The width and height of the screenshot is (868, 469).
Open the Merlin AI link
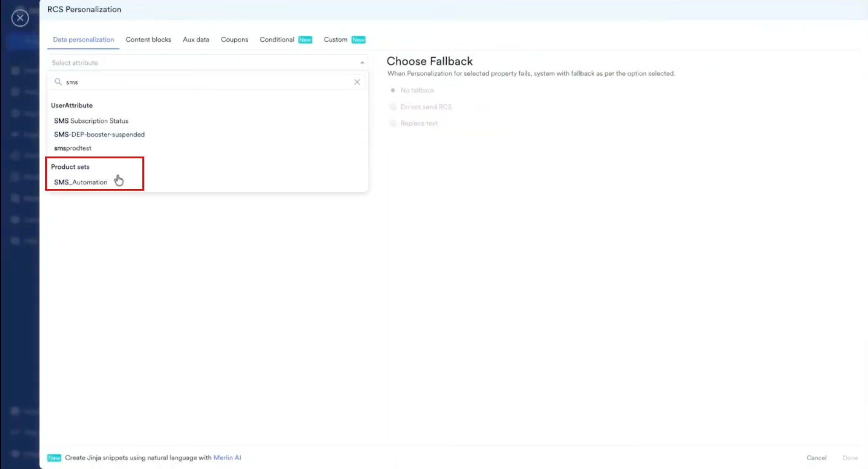(x=227, y=458)
